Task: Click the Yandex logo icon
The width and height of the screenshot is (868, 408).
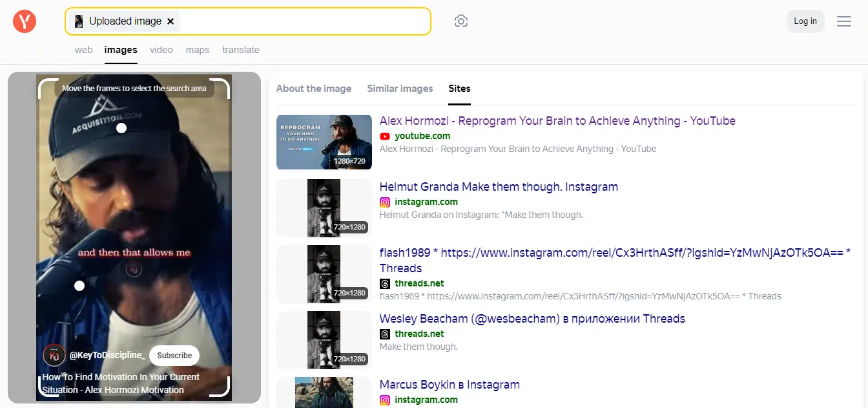Action: tap(25, 21)
